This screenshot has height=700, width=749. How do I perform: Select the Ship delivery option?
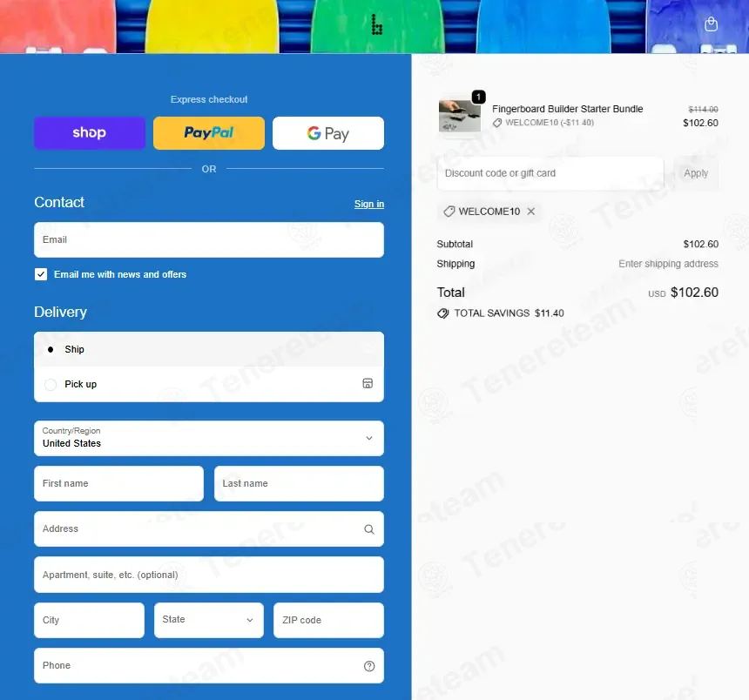pos(209,349)
